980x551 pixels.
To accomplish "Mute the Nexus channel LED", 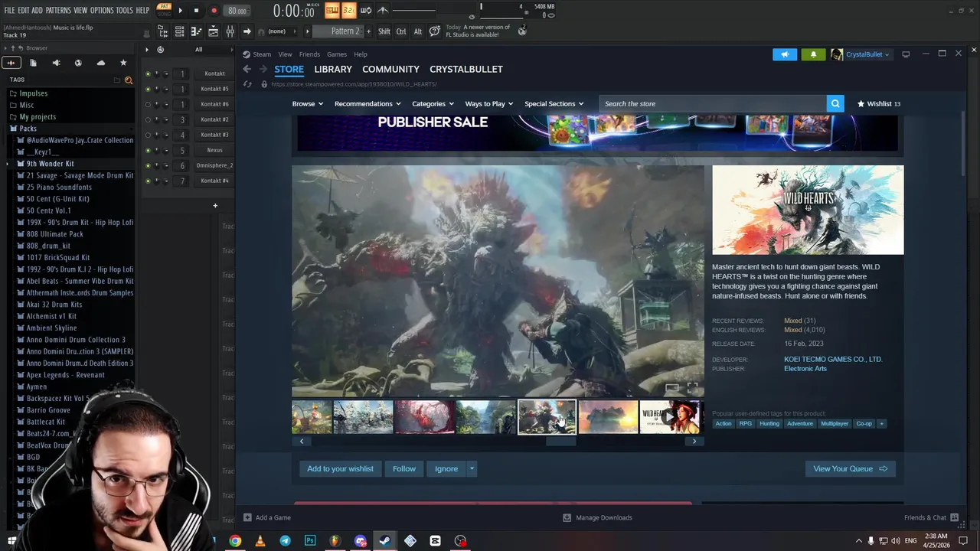I will click(148, 150).
